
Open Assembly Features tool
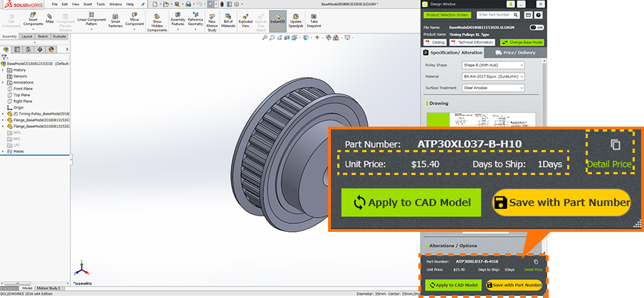pos(178,19)
